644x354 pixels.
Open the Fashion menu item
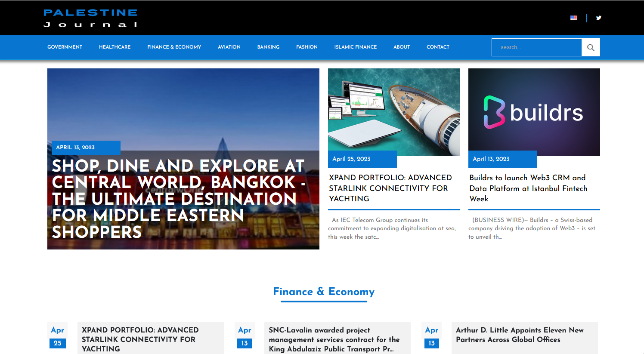[307, 47]
